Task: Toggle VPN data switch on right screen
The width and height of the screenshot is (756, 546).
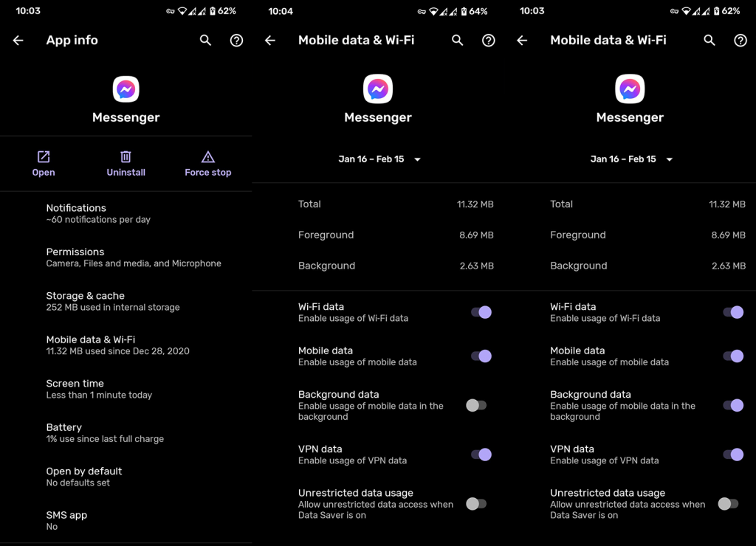Action: tap(733, 455)
